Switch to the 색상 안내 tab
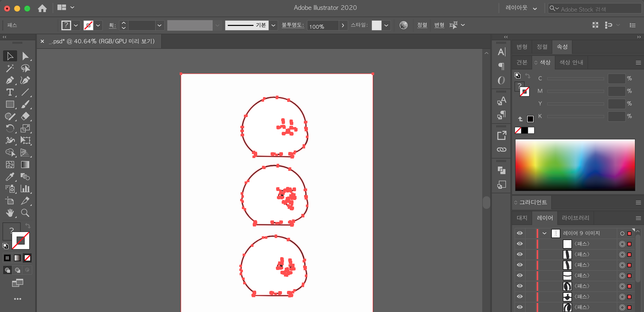 click(571, 62)
